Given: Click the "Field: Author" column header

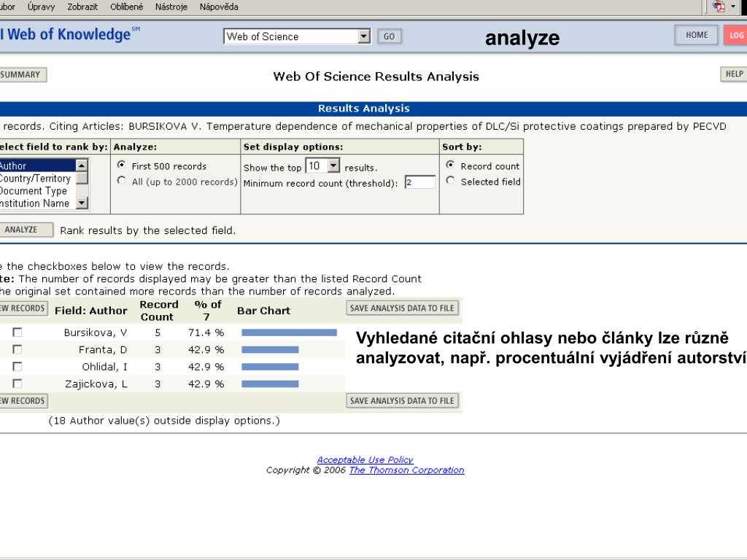Looking at the screenshot, I should (91, 311).
